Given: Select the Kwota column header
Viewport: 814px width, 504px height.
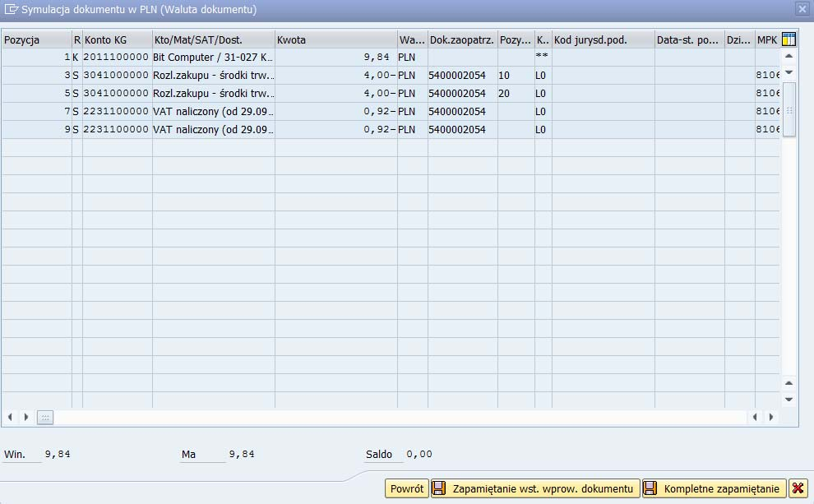Looking at the screenshot, I should tap(336, 40).
